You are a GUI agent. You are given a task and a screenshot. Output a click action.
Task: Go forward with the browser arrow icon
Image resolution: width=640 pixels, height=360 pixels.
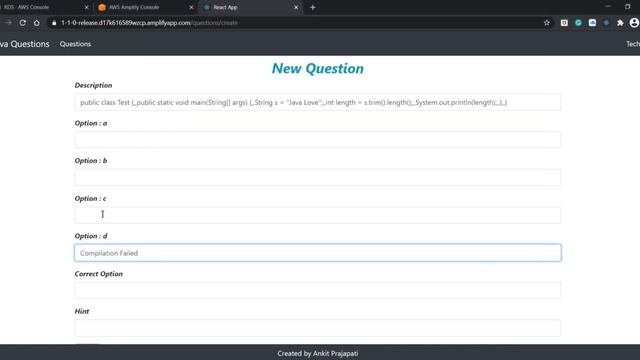(x=8, y=23)
